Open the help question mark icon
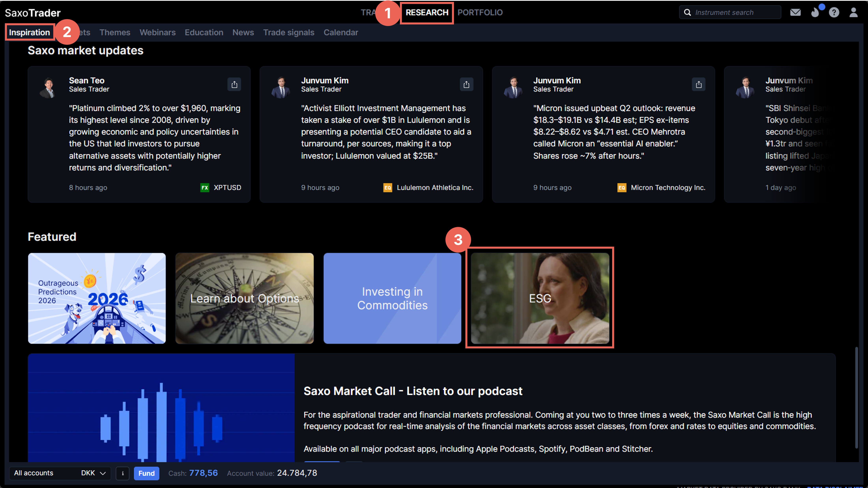 [x=834, y=12]
